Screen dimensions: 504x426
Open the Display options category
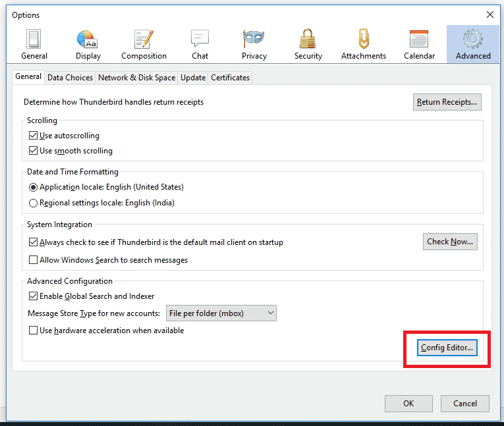[x=88, y=44]
